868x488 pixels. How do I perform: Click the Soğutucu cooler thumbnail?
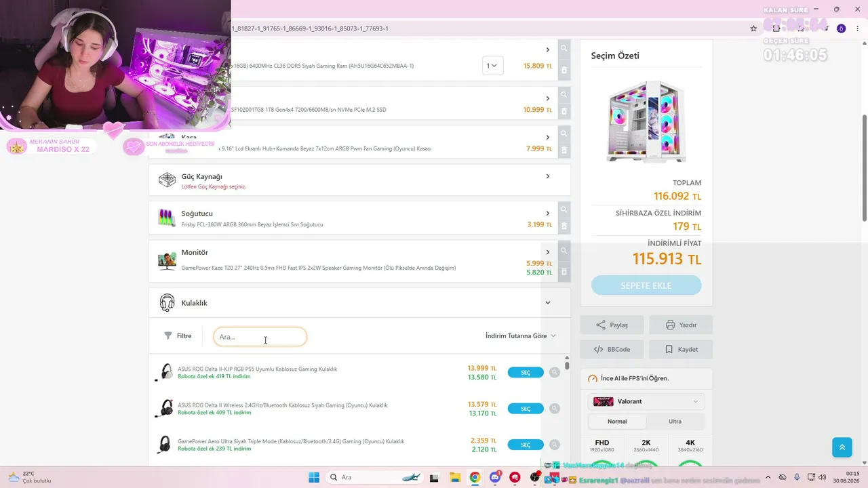pyautogui.click(x=167, y=218)
